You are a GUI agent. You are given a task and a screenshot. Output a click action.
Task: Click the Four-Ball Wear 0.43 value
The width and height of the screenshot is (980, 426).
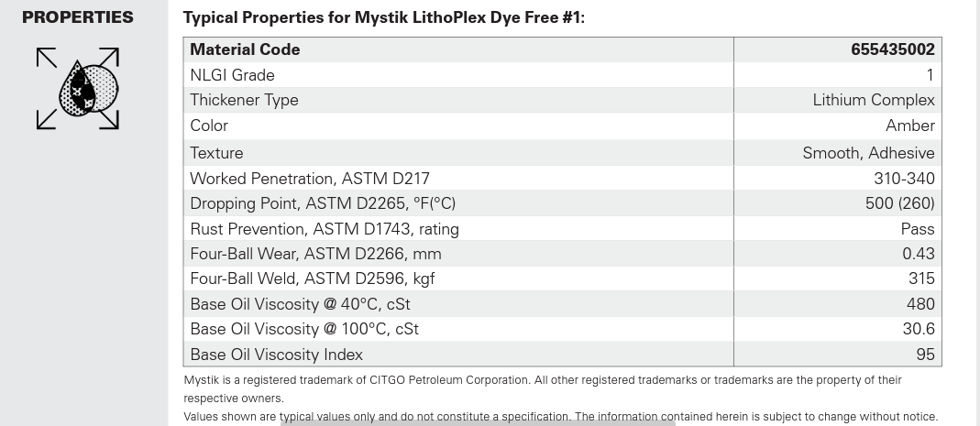[919, 254]
